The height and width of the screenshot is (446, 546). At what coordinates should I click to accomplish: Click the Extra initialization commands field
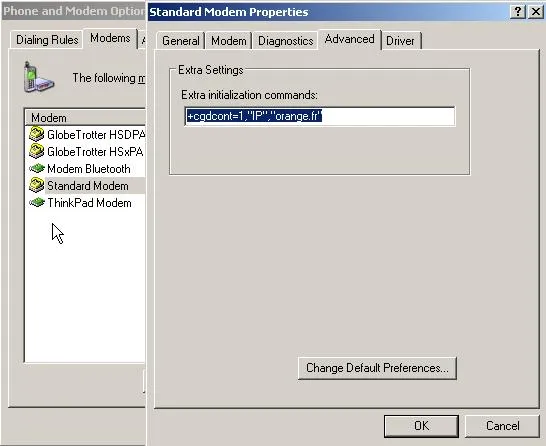320,116
